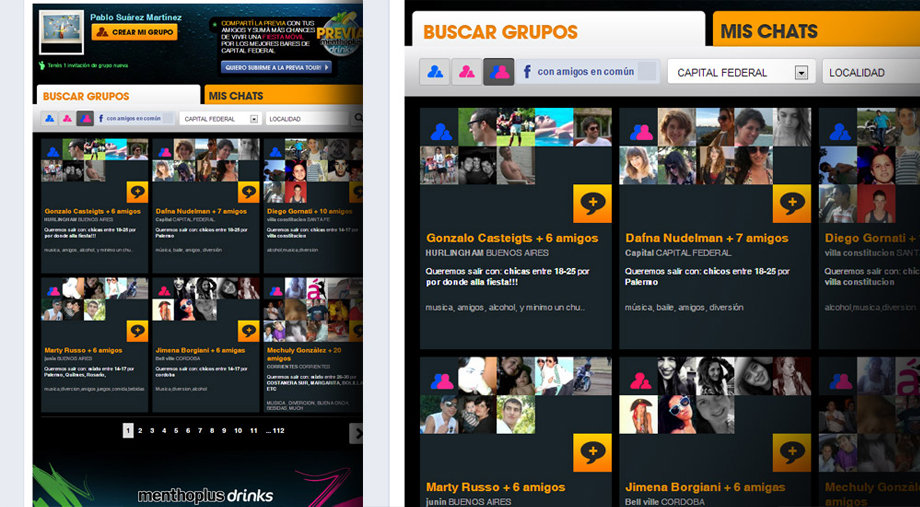Toggle the pink women-only filter in the enlarged view
Image resolution: width=920 pixels, height=507 pixels.
466,72
